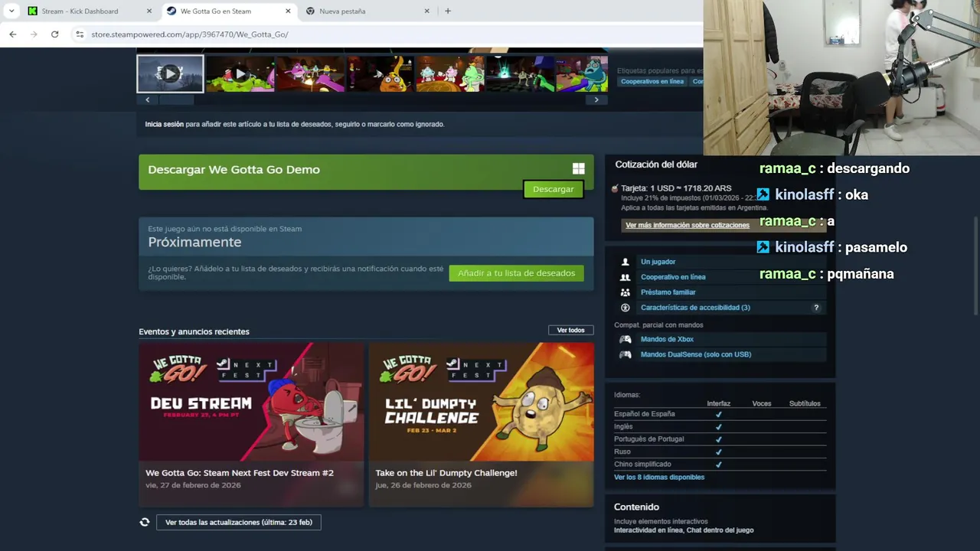980x551 pixels.
Task: Click the Xbox controller icon
Action: tap(626, 339)
